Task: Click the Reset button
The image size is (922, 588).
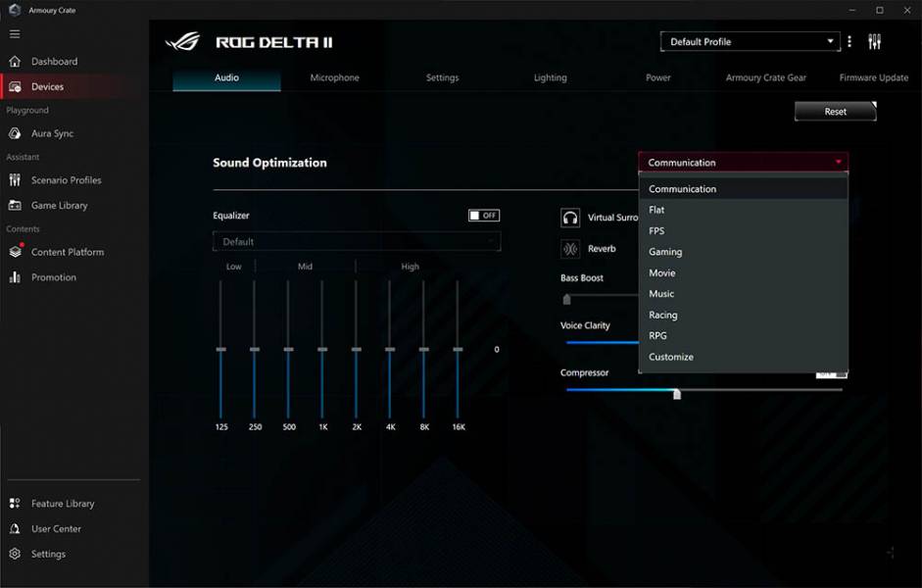Action: tap(836, 112)
